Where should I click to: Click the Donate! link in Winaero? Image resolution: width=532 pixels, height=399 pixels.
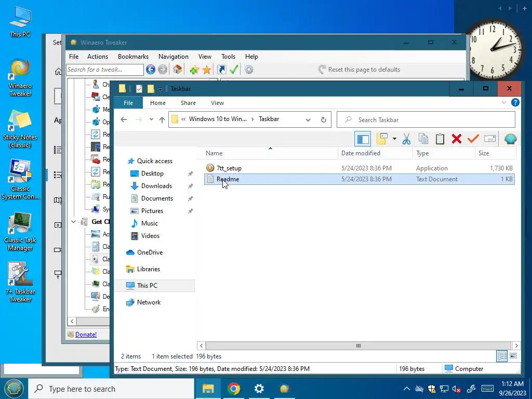[x=86, y=335]
